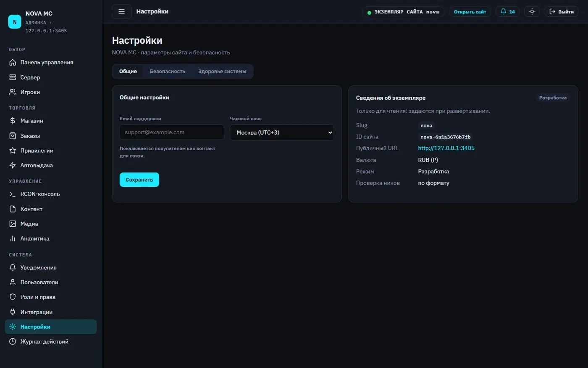Click the Открыть сайт button
This screenshot has height=368, width=588.
[470, 12]
